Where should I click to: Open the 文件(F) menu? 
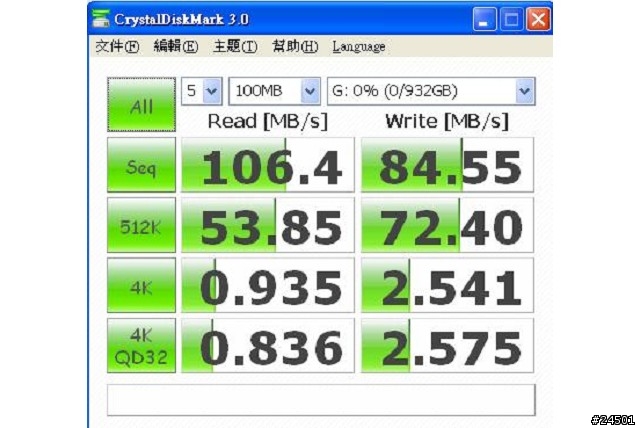[x=116, y=47]
